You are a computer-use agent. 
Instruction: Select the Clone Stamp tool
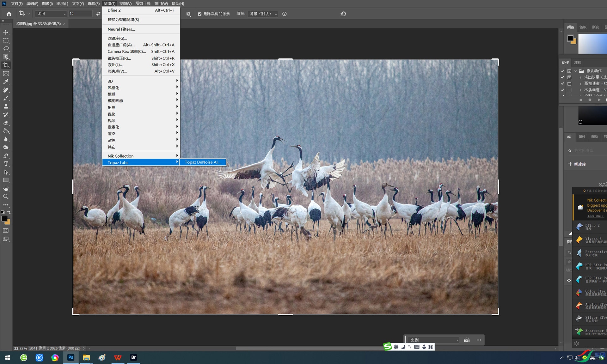point(6,106)
